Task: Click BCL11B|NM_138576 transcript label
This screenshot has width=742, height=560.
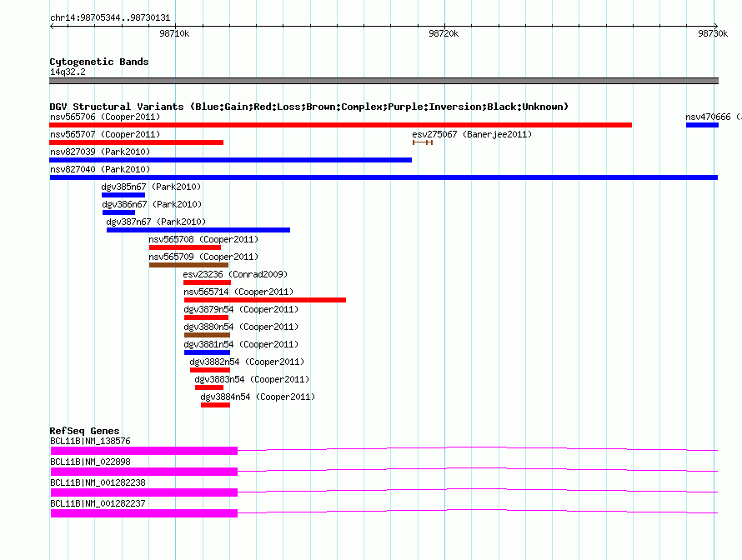Action: 90,441
